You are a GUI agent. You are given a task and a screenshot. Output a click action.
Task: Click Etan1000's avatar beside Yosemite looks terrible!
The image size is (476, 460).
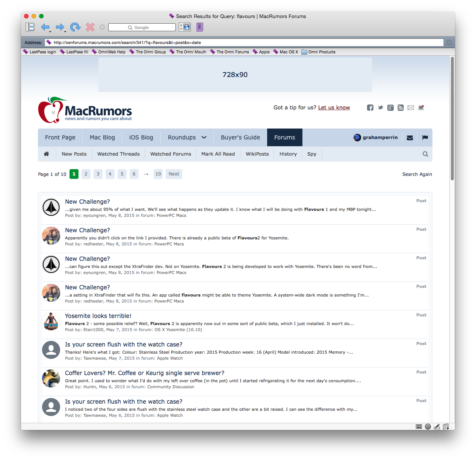tap(51, 321)
